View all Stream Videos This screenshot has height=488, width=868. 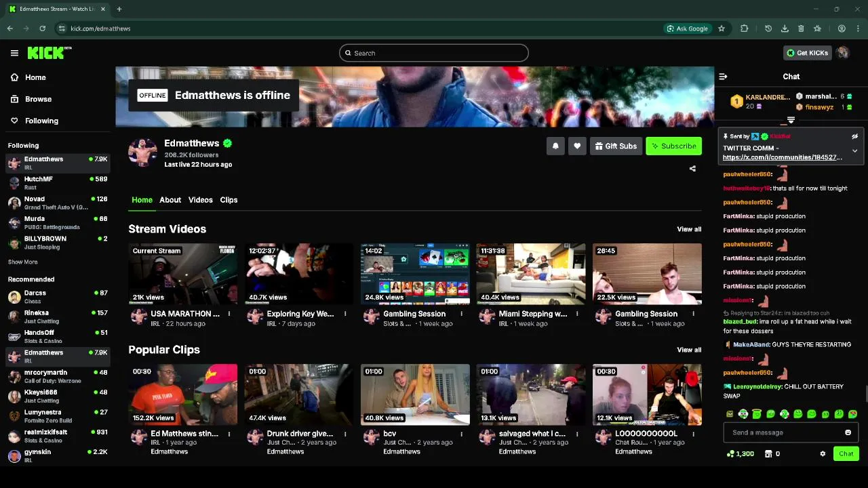pyautogui.click(x=689, y=229)
